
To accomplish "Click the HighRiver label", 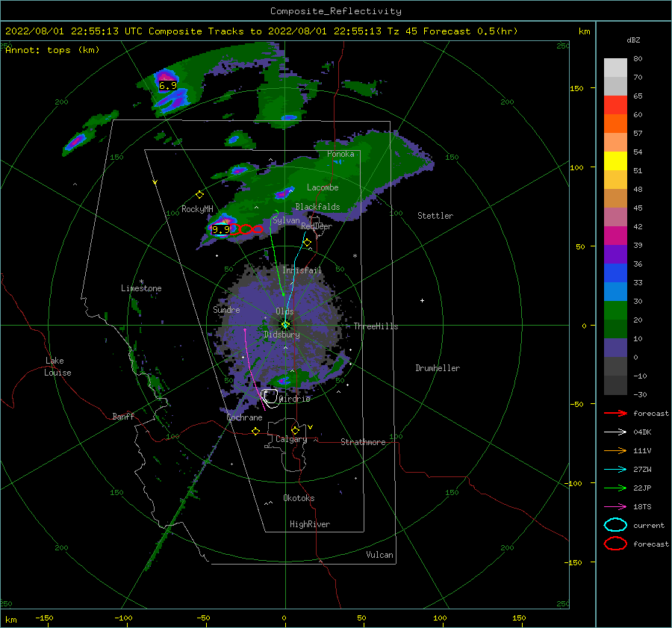I will [310, 524].
